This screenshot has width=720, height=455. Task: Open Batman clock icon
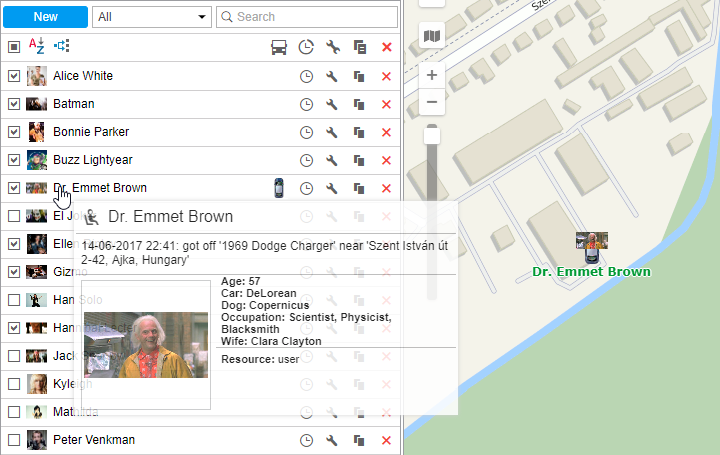306,104
